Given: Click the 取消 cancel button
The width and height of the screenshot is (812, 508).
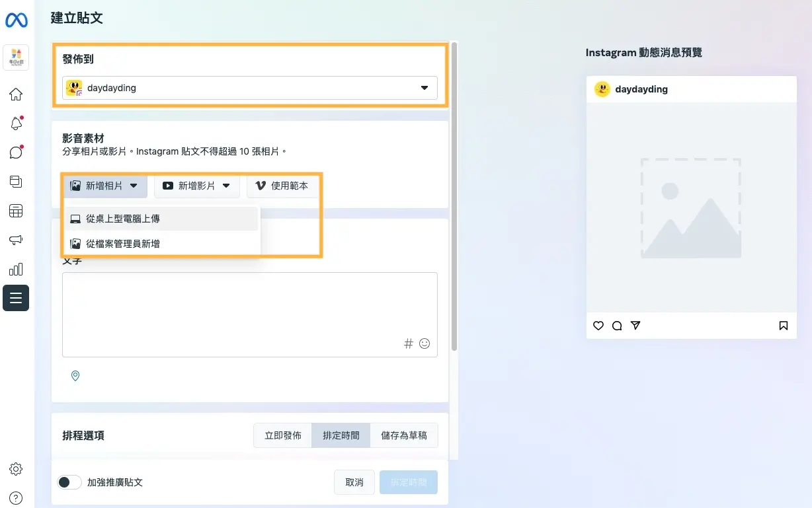Looking at the screenshot, I should pyautogui.click(x=354, y=482).
